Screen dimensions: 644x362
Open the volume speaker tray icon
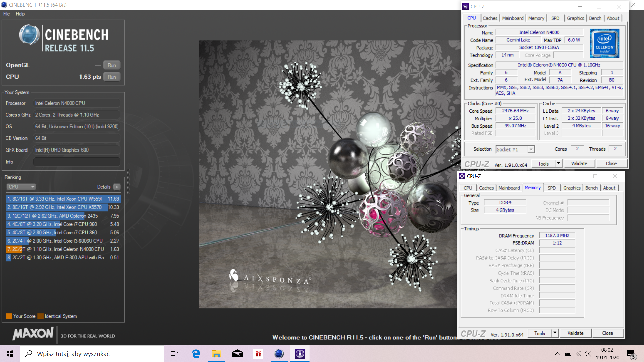(588, 354)
